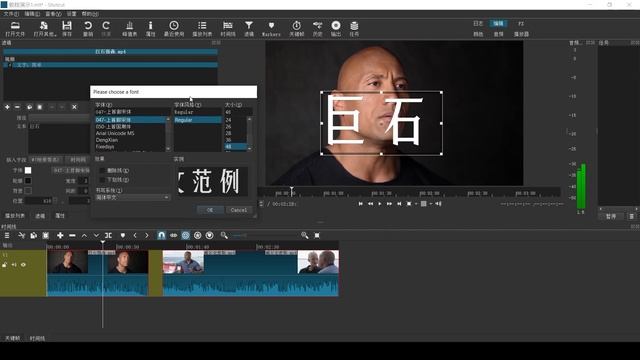The height and width of the screenshot is (360, 640).
Task: Toggle ripple markers
Action: pos(209,236)
